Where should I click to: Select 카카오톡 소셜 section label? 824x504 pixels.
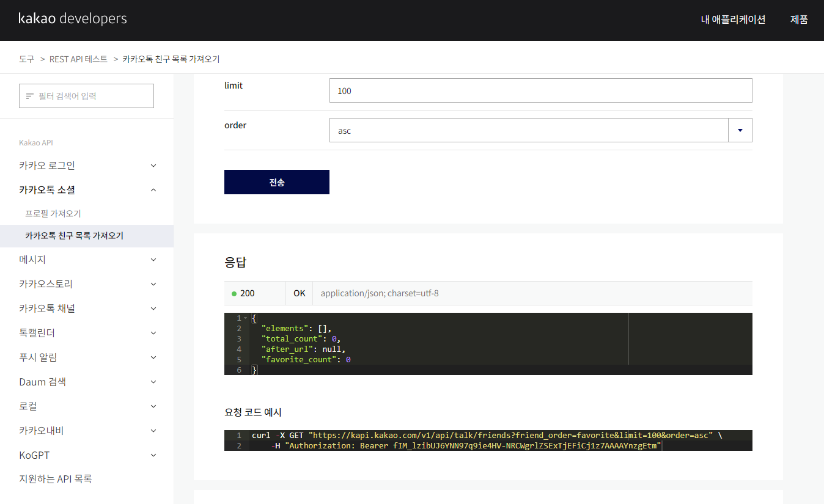(47, 190)
